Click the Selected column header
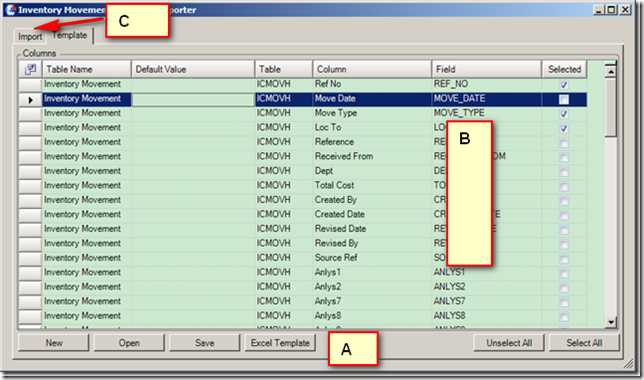This screenshot has height=380, width=644. coord(564,69)
